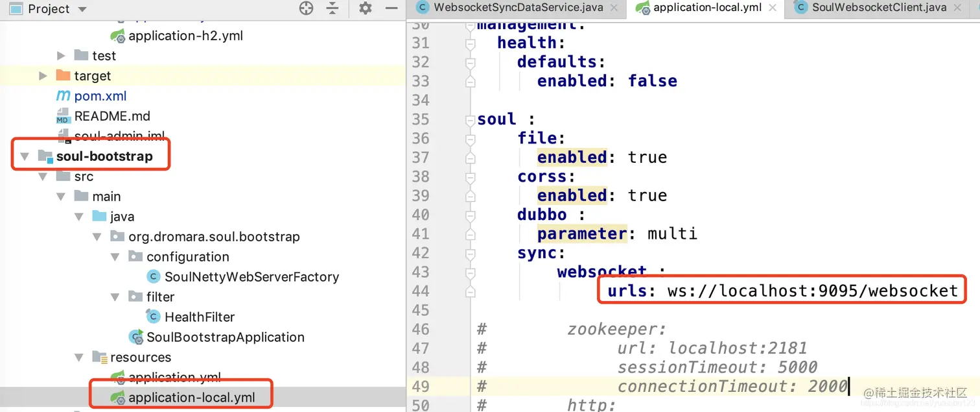Viewport: 980px width, 412px height.
Task: Collapse the main folder node
Action: pyautogui.click(x=62, y=197)
